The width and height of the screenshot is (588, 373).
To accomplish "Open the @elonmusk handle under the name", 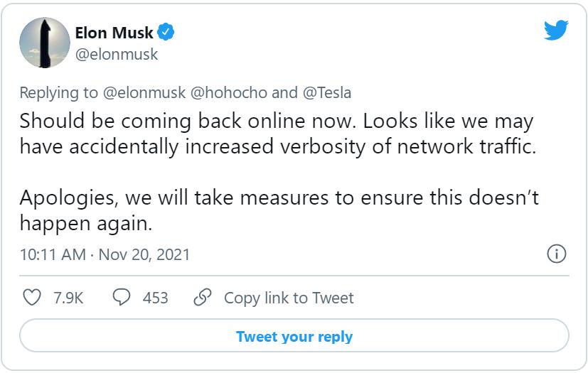I will [x=117, y=54].
